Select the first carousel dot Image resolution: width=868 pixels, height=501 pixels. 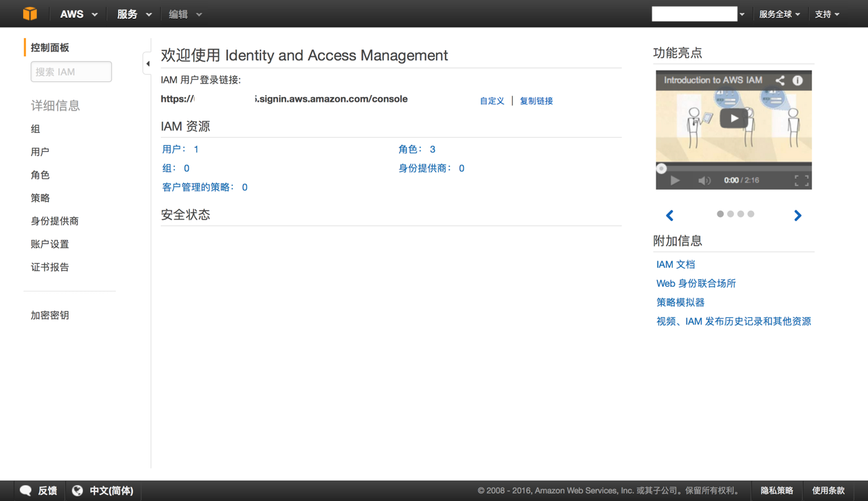[720, 214]
